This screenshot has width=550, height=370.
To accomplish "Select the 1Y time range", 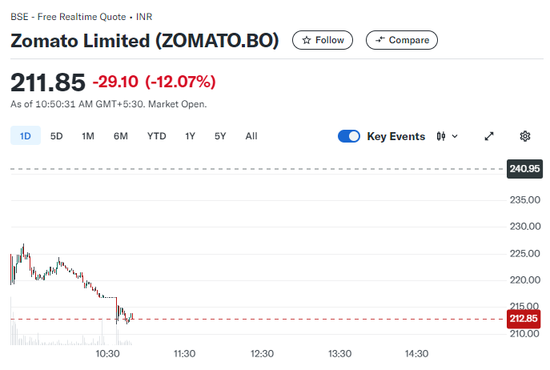I will [x=190, y=136].
